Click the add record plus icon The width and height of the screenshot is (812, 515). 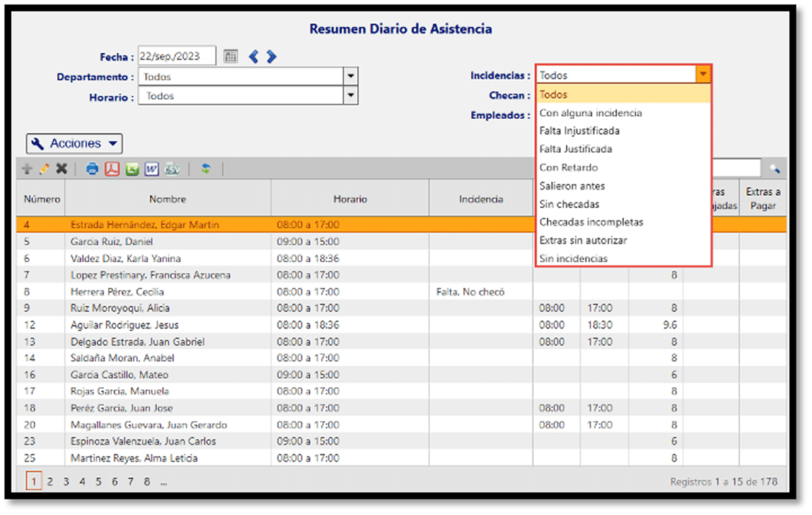tap(27, 169)
